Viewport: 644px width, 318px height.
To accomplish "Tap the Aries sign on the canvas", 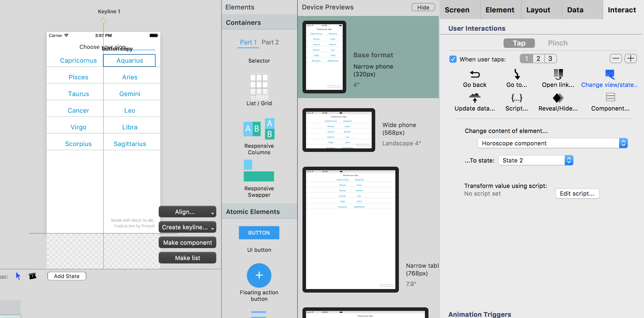I will coord(130,77).
